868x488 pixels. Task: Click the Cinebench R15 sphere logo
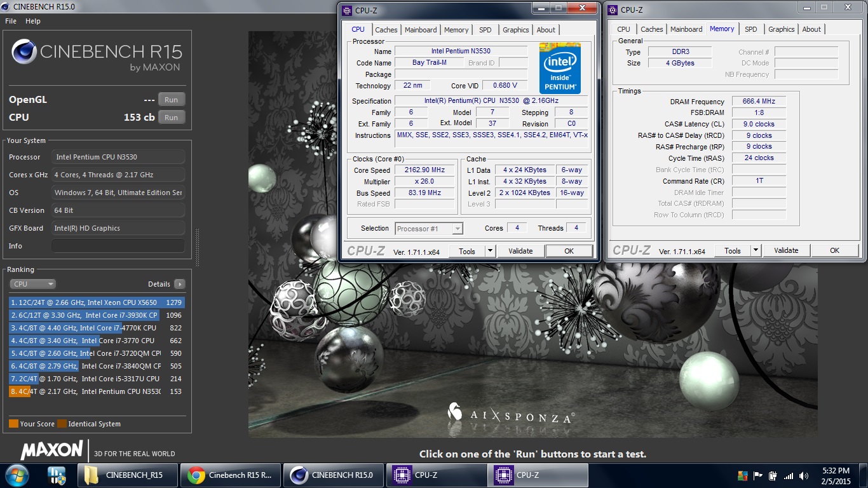click(x=24, y=51)
